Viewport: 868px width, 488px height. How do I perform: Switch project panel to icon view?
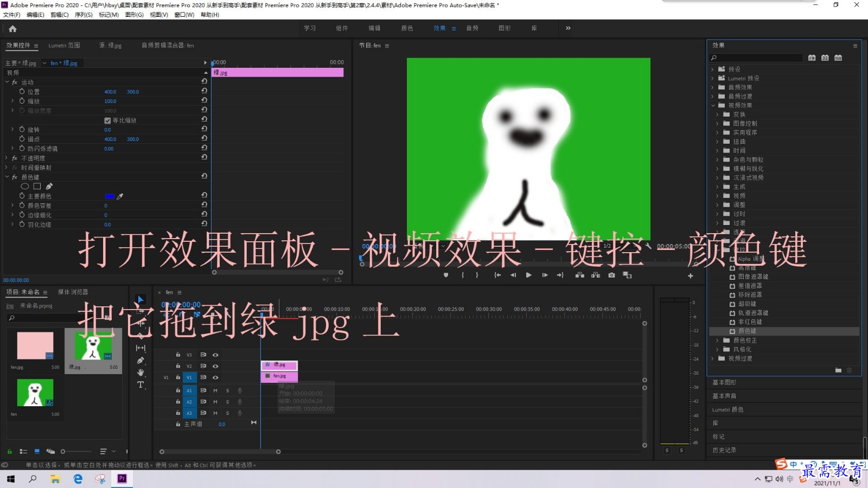coord(37,451)
